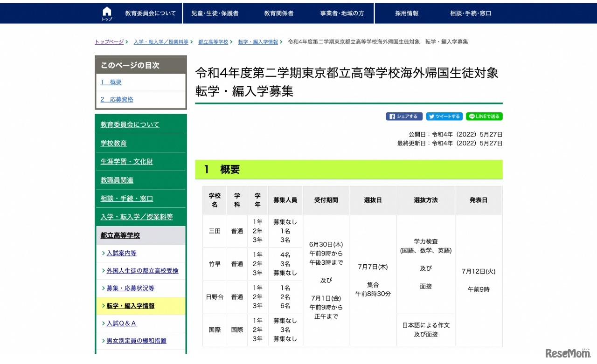This screenshot has width=597, height=364.
Task: Click the 都立高等学校 breadcrumb link
Action: [x=213, y=41]
